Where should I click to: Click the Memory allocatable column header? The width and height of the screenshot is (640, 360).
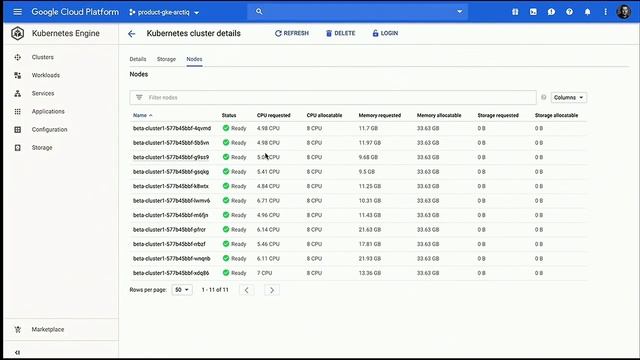point(439,116)
